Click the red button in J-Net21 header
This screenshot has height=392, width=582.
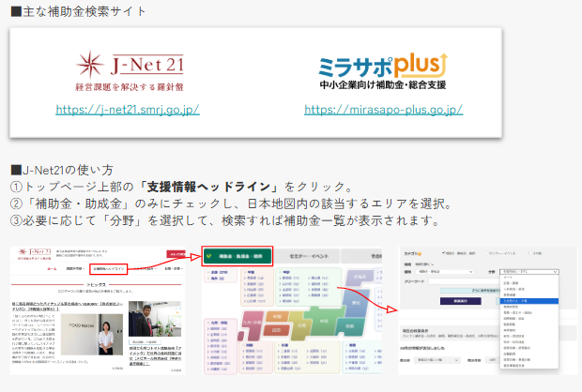click(x=176, y=253)
